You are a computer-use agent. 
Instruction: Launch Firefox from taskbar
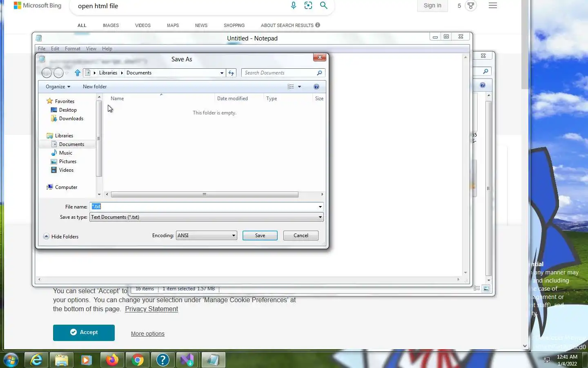point(112,360)
